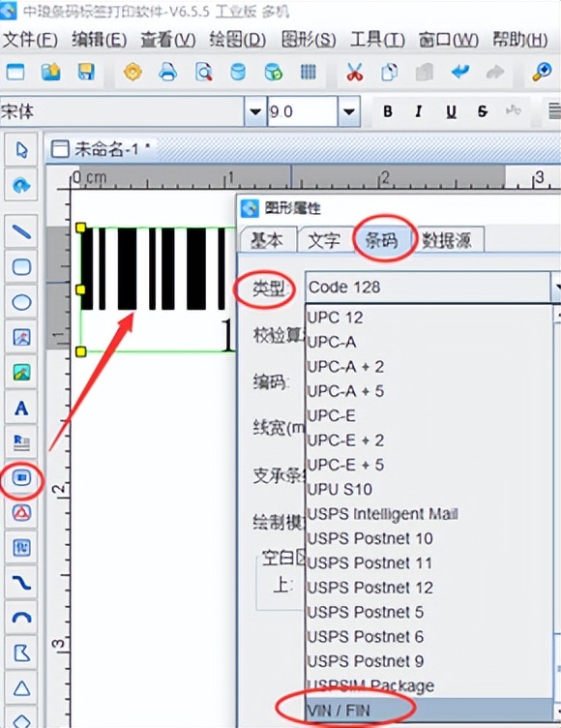The image size is (561, 728).
Task: Click the Print icon
Action: [168, 72]
